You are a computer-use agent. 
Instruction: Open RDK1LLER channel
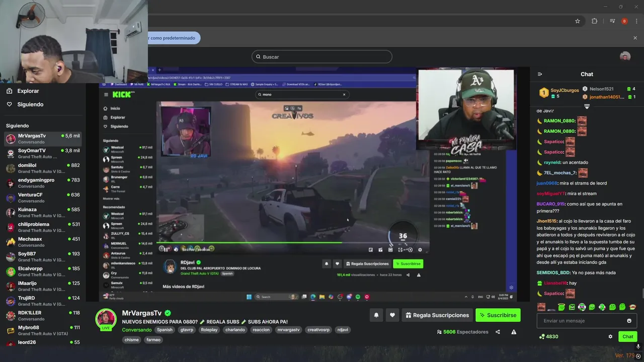(x=43, y=315)
